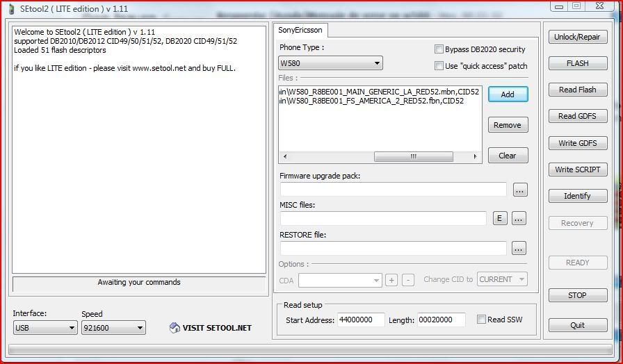Click the files list horizontal scrollbar thumb
Screen dimensions: 623x364
pyautogui.click(x=414, y=157)
